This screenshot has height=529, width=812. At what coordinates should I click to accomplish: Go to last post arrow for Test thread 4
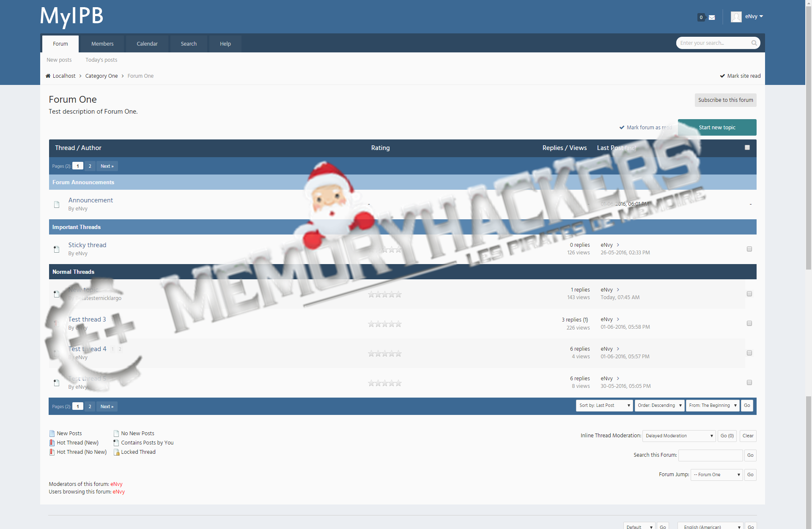point(618,349)
